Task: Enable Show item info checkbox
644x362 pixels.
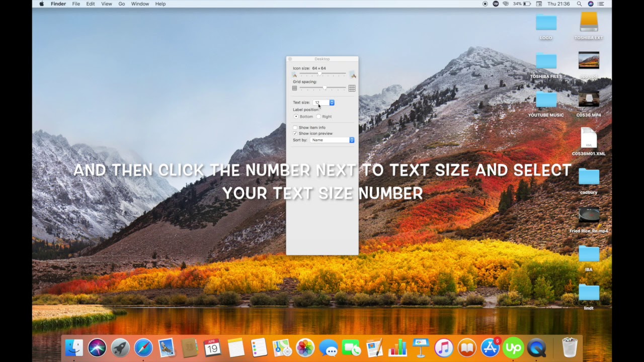Action: [x=295, y=128]
